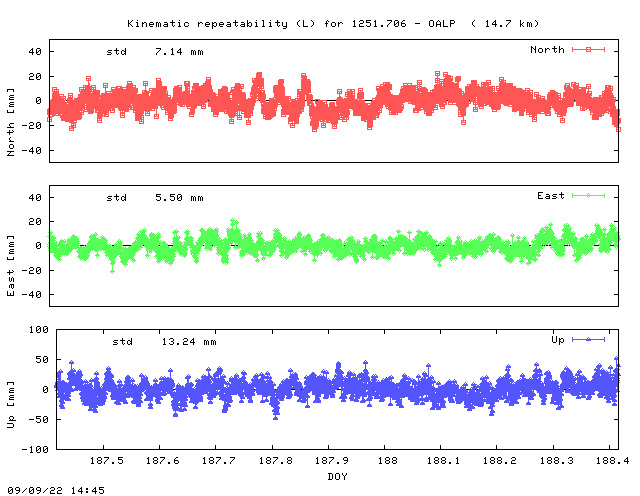The width and height of the screenshot is (640, 496).
Task: Click the plot title 'Kinematic repeatability (L) for 1251.706 - OALP'
Action: tap(291, 24)
